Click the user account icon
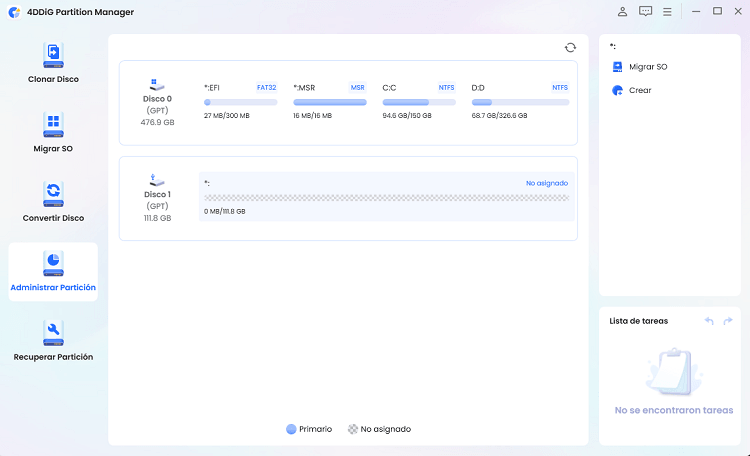750x456 pixels. (x=623, y=12)
